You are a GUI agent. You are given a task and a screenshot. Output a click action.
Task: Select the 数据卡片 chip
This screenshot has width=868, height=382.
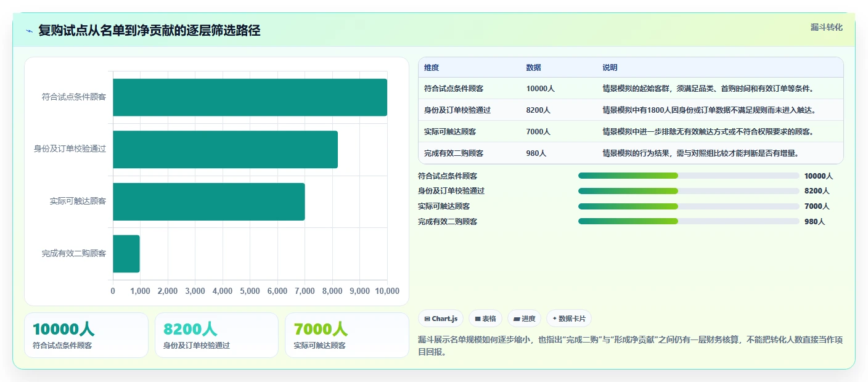coord(568,319)
